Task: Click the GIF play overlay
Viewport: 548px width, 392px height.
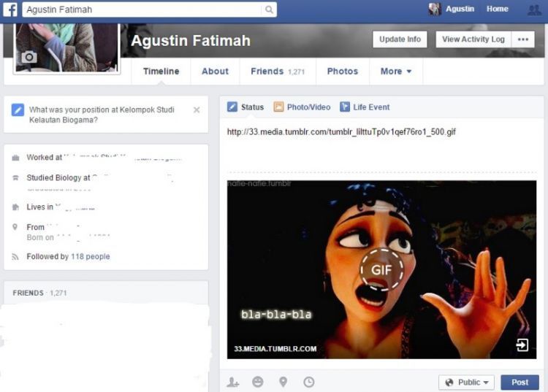Action: tap(381, 269)
